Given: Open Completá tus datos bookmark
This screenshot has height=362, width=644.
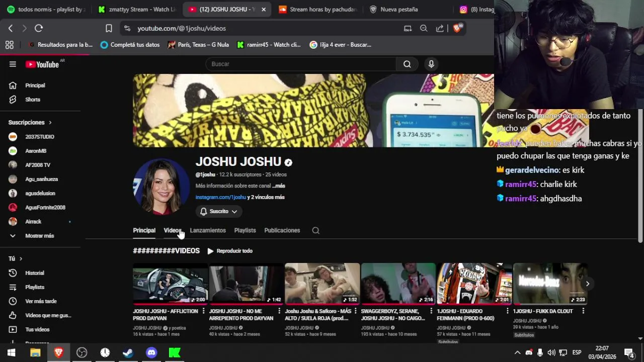Looking at the screenshot, I should [130, 45].
